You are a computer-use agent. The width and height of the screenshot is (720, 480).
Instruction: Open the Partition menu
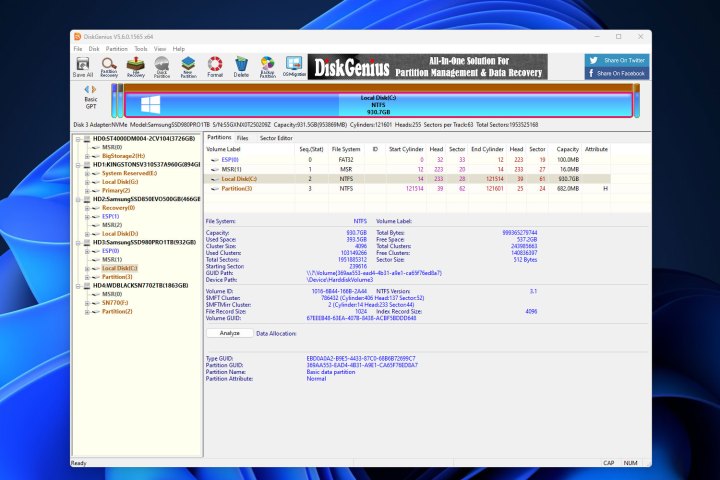[x=117, y=48]
